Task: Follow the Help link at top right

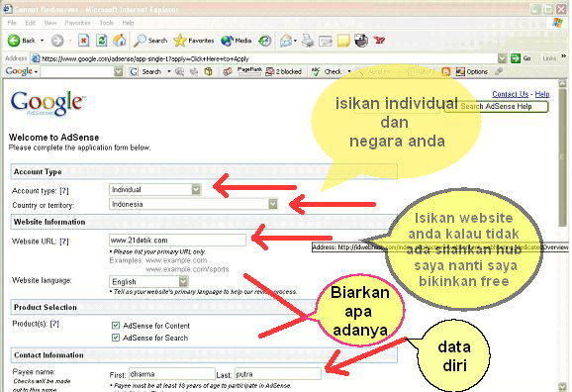Action: point(542,94)
